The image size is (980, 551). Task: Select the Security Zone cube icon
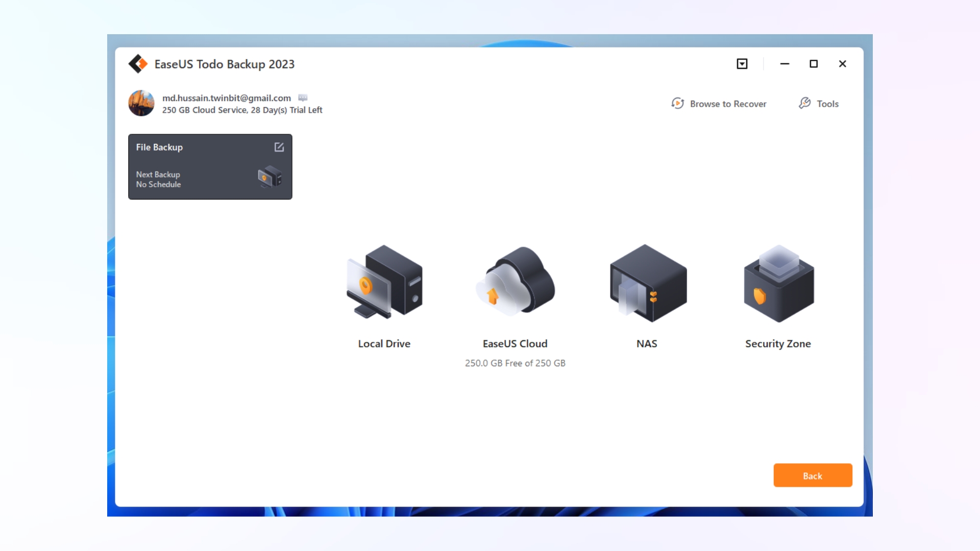pyautogui.click(x=779, y=284)
